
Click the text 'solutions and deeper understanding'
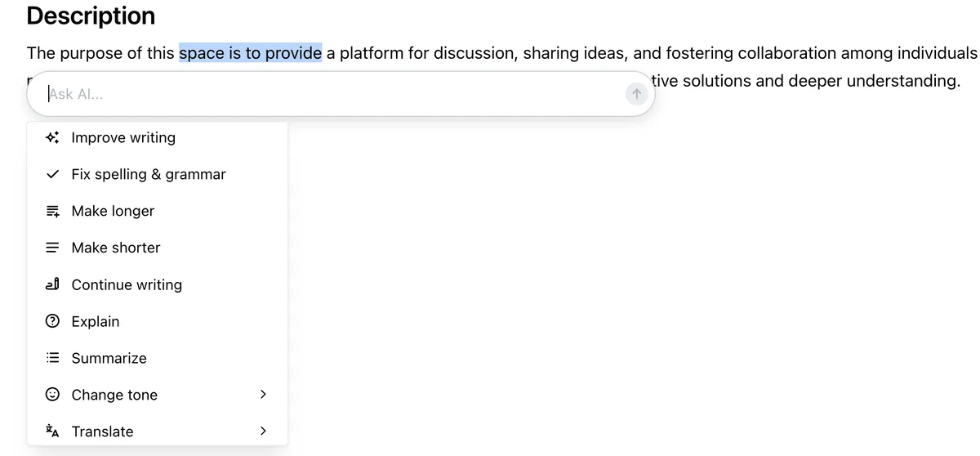pyautogui.click(x=823, y=81)
